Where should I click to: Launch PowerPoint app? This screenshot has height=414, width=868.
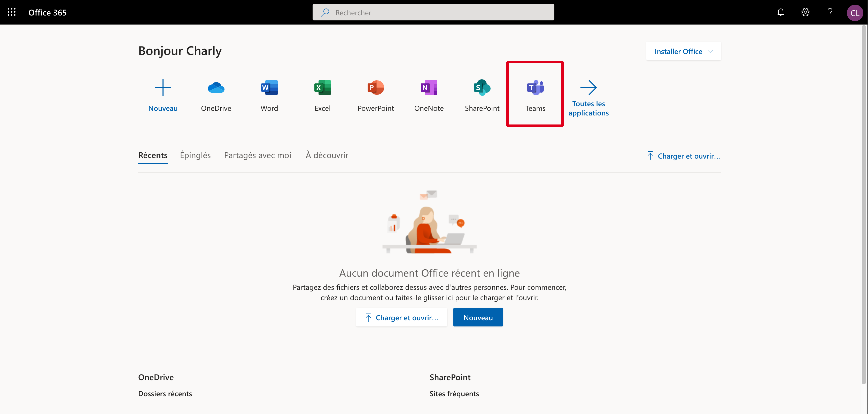(376, 95)
